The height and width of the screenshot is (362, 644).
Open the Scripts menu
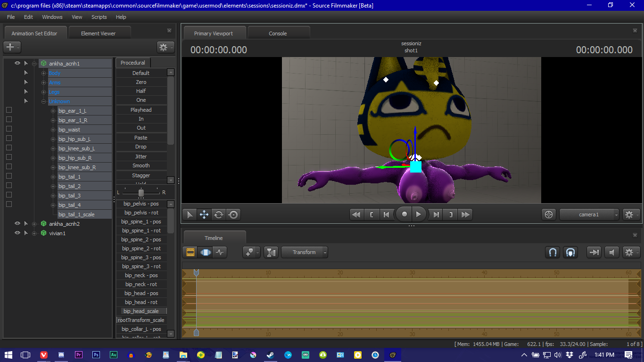[x=99, y=17]
